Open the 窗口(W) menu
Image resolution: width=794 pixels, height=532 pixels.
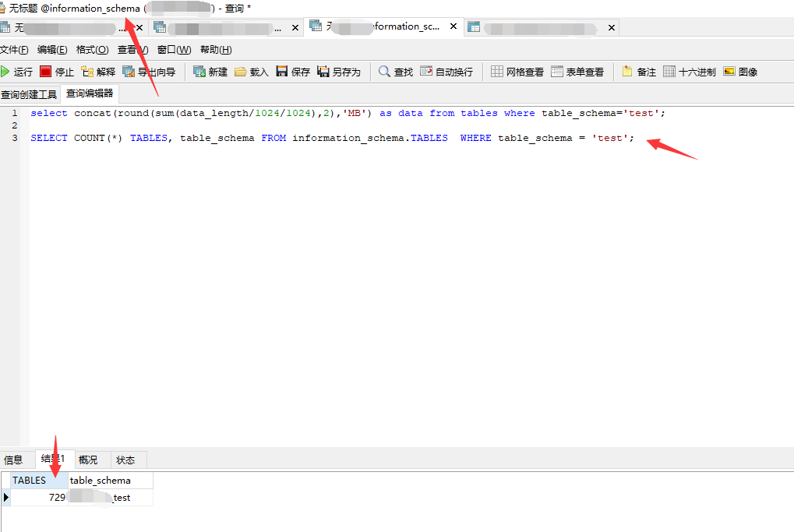(x=174, y=50)
